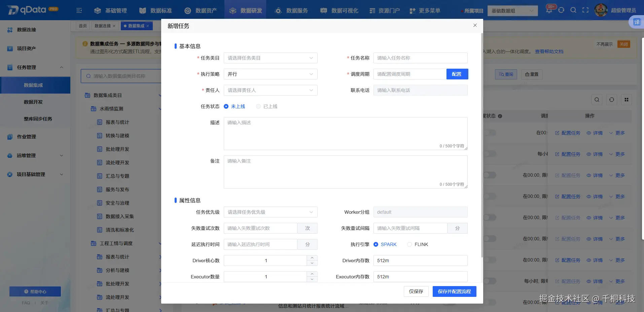This screenshot has height=312, width=644.
Task: Toggle fullscreen with the expand icon
Action: 585,10
